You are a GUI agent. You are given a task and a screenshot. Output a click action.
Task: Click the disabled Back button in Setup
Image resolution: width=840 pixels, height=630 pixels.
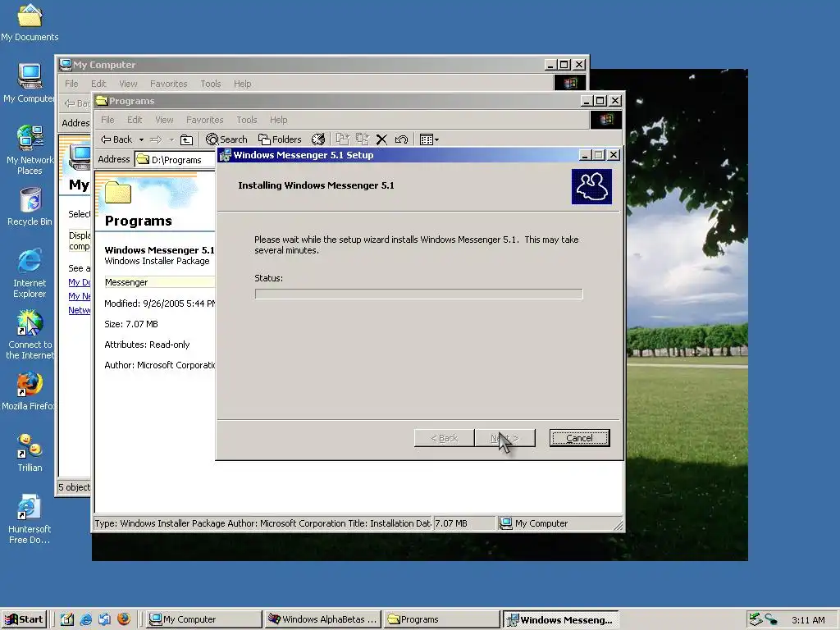(x=444, y=438)
